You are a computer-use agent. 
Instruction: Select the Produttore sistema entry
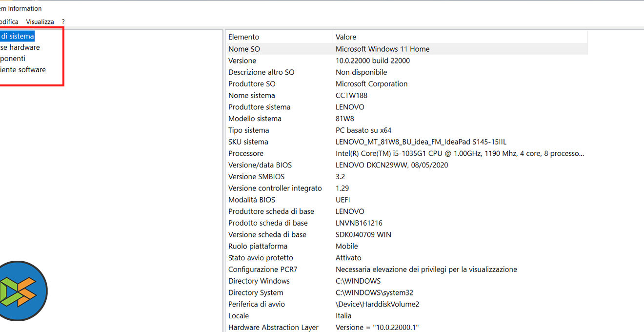pyautogui.click(x=260, y=107)
